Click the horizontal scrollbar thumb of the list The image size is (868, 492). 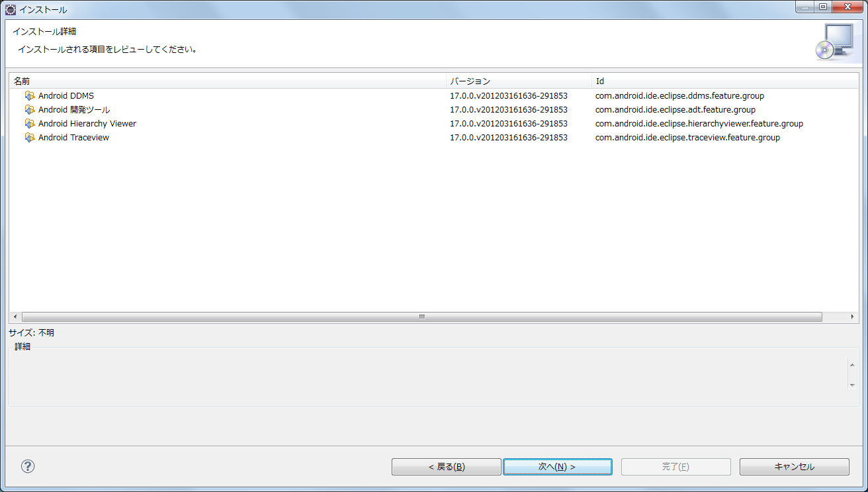click(x=421, y=317)
